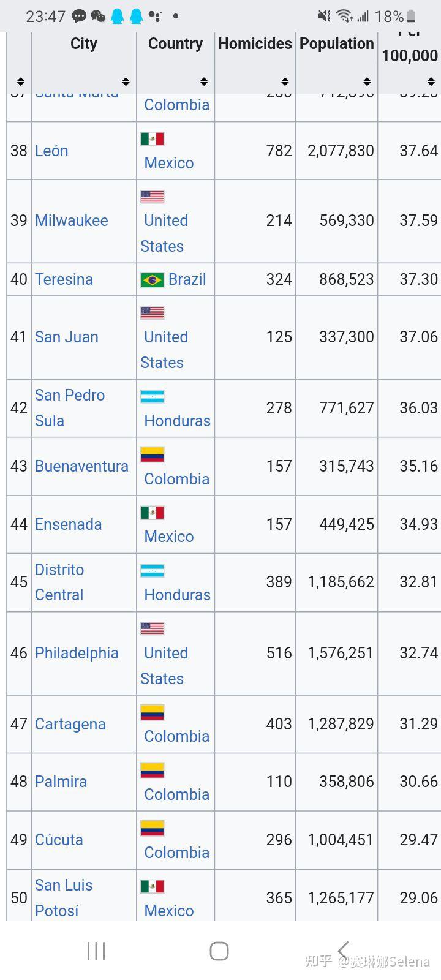Screen dimensions: 441x980
Task: Tap the Honduras flag in San Pedro Sula row
Action: click(x=153, y=396)
